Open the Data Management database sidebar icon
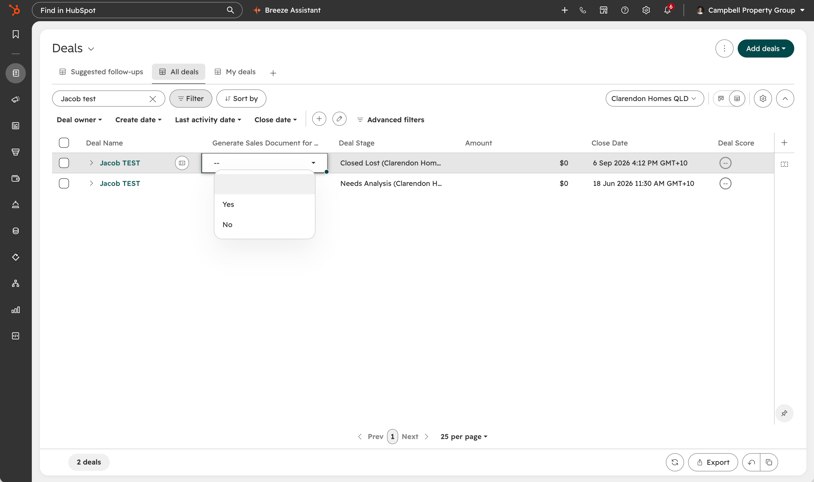This screenshot has height=482, width=814. pos(16,231)
